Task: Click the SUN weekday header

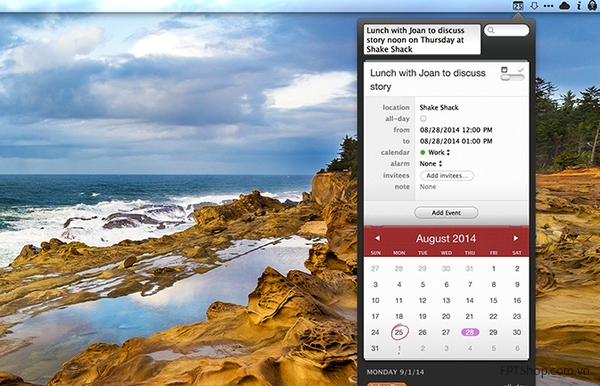Action: click(376, 253)
